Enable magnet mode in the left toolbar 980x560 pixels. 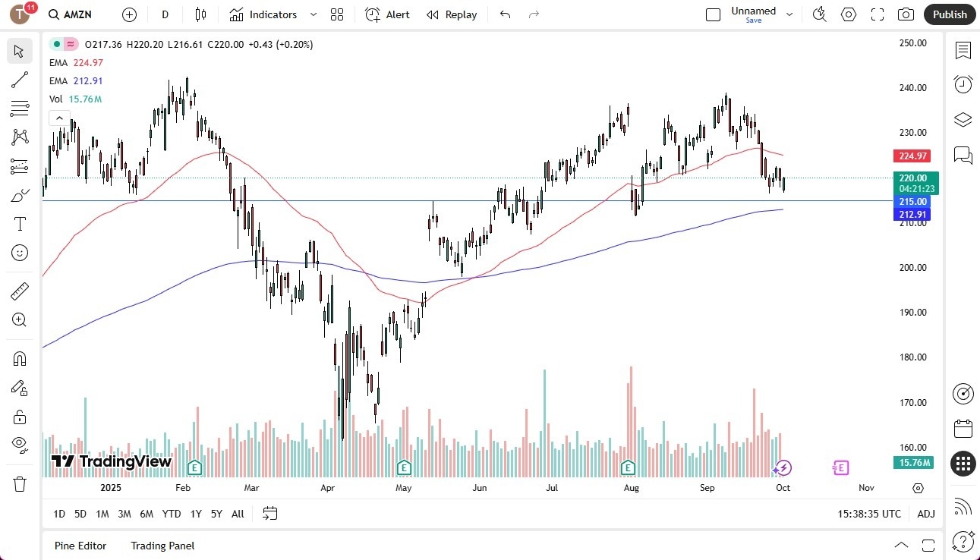pyautogui.click(x=19, y=358)
